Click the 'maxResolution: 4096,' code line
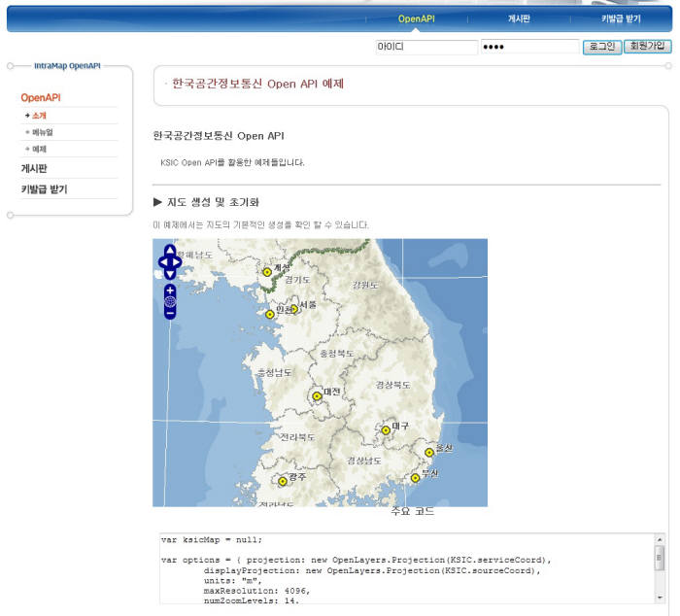 coord(256,591)
